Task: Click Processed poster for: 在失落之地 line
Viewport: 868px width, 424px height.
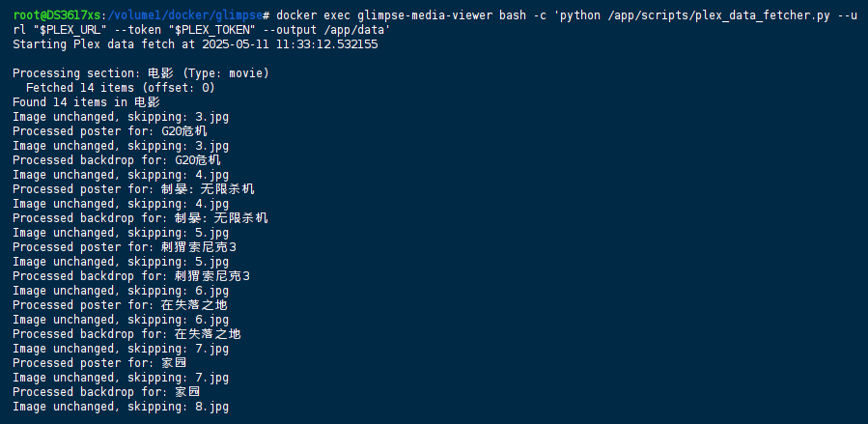Action: tap(120, 305)
